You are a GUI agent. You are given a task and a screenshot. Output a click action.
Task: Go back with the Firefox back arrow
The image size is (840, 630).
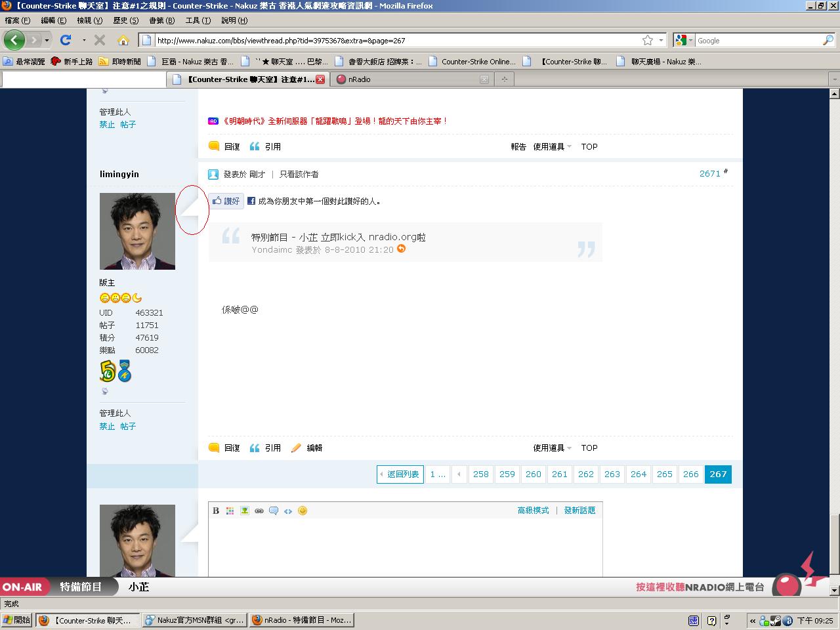pyautogui.click(x=14, y=40)
